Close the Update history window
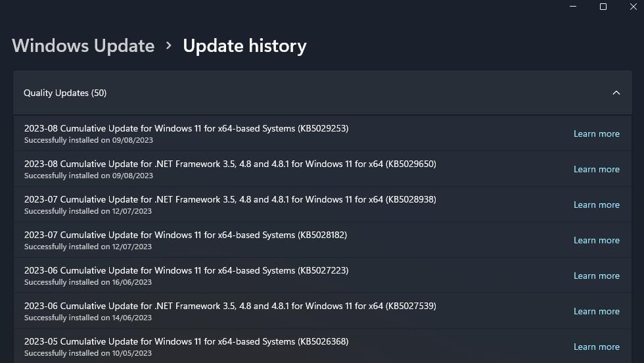644x363 pixels. coord(633,7)
